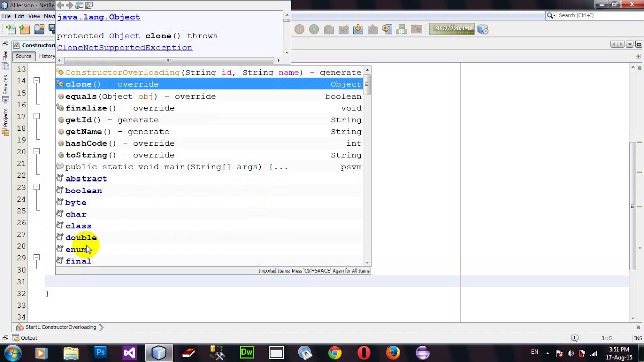Collapse the code fold at line 20
The image size is (644, 362).
(36, 151)
